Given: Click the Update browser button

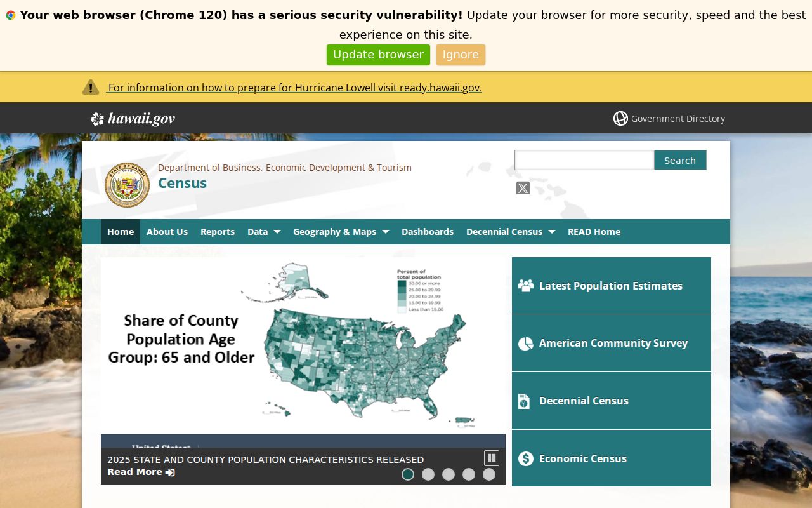Looking at the screenshot, I should [x=378, y=55].
